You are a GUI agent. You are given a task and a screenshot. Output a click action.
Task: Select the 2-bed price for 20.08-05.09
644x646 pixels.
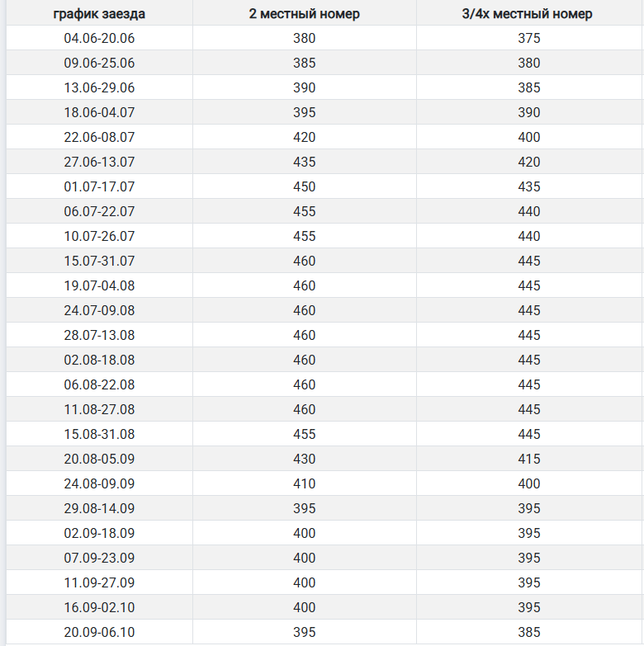(x=304, y=459)
